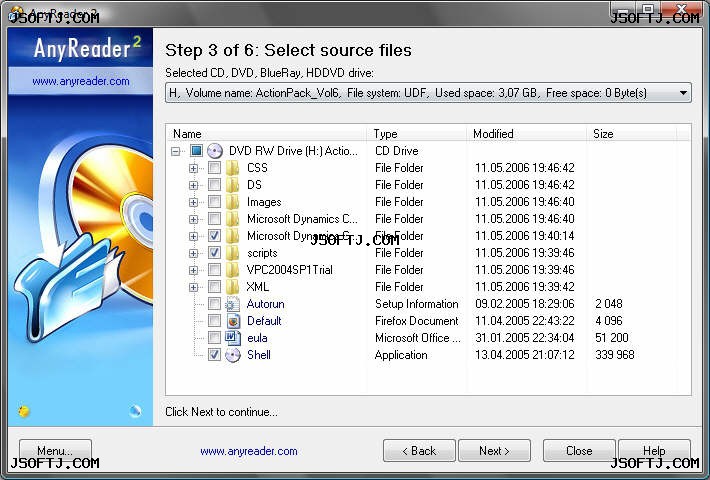This screenshot has height=480, width=710.
Task: Check the eula file checkbox
Action: tap(214, 338)
